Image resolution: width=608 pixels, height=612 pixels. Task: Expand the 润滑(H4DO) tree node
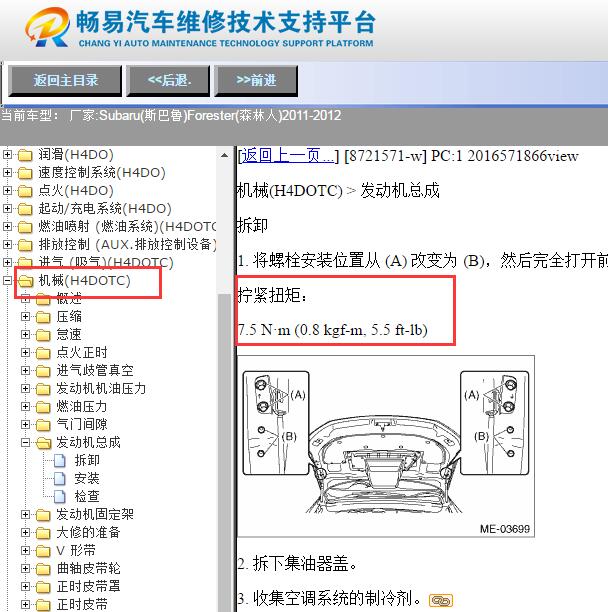click(7, 155)
